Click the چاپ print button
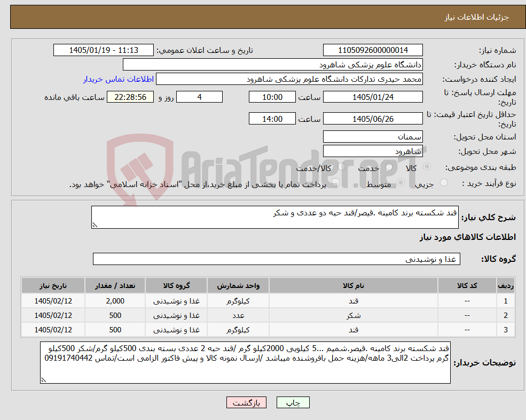Viewport: 526px width, 420px height. click(x=293, y=402)
